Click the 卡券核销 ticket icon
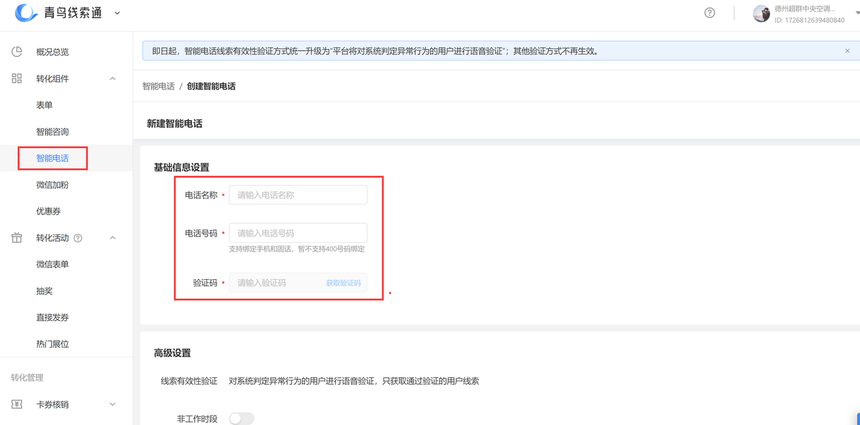The width and height of the screenshot is (860, 425). coord(16,404)
